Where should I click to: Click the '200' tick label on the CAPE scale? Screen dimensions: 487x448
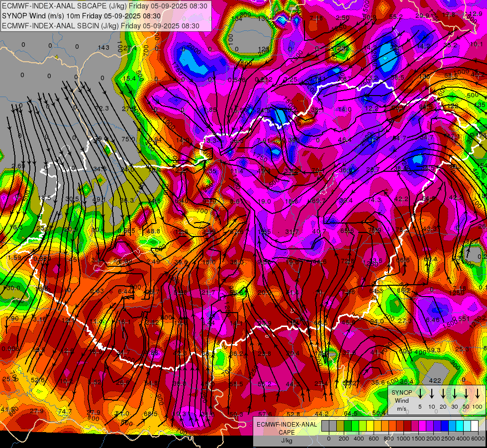tap(344, 439)
